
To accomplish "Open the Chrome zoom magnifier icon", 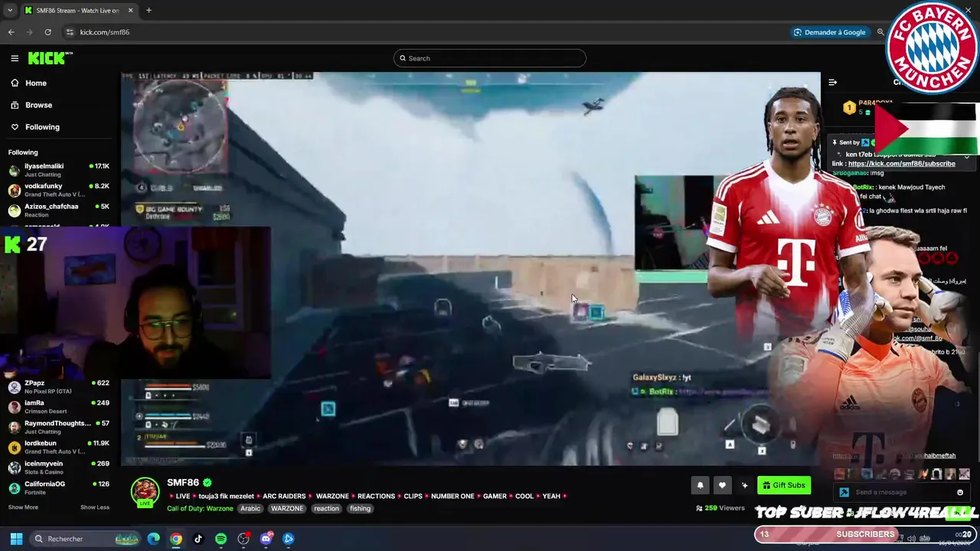I will pyautogui.click(x=880, y=32).
